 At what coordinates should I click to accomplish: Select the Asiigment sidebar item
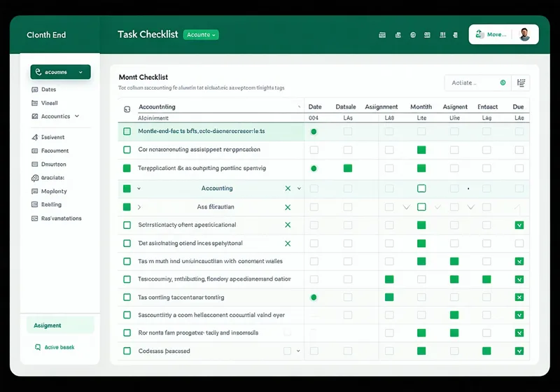[60, 325]
